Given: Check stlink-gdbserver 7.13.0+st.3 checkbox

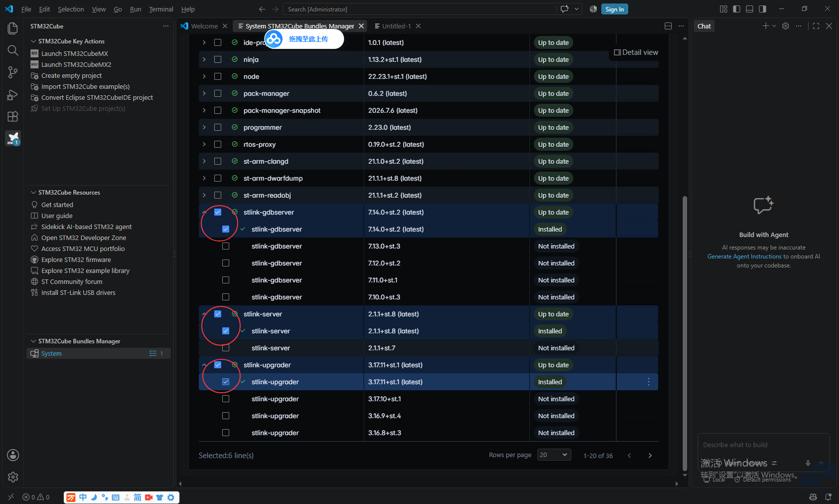Looking at the screenshot, I should 226,246.
